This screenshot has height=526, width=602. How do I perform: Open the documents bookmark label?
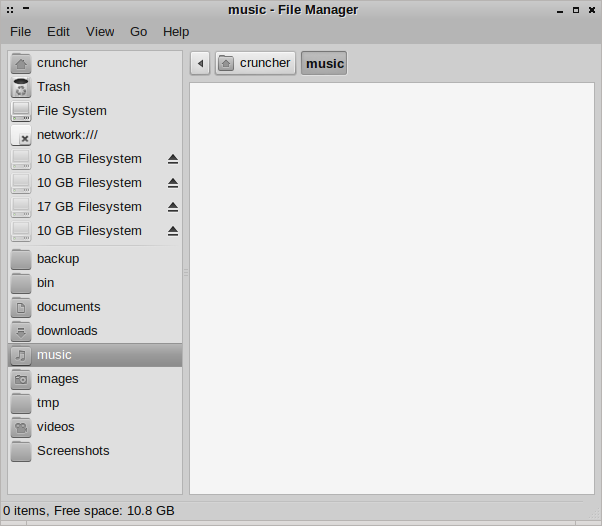pyautogui.click(x=68, y=307)
